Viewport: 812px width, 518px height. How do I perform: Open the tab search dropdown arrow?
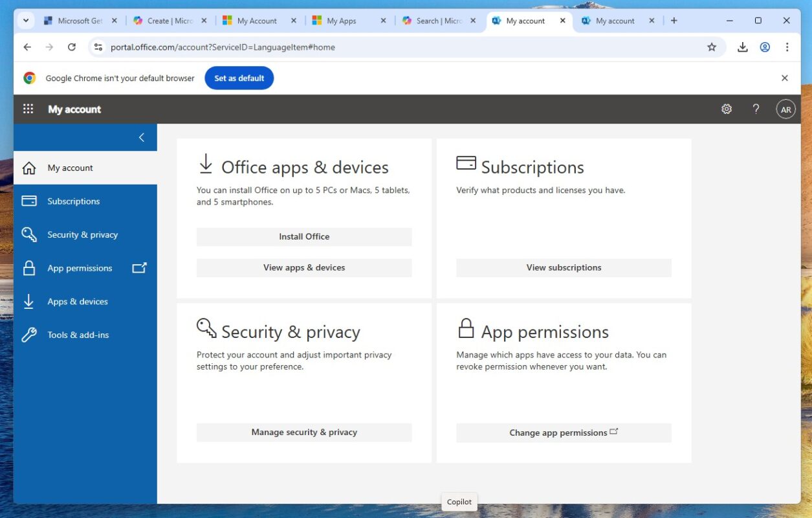coord(26,21)
